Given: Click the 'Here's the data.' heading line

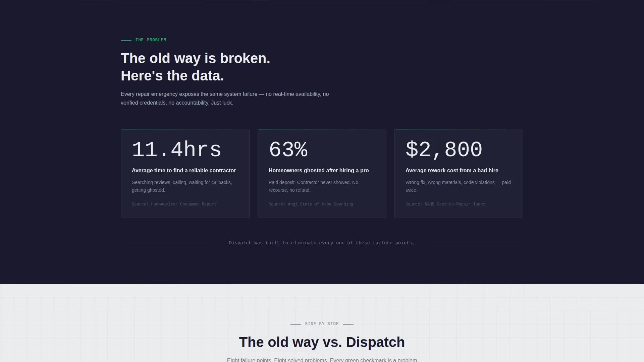Looking at the screenshot, I should click(172, 76).
